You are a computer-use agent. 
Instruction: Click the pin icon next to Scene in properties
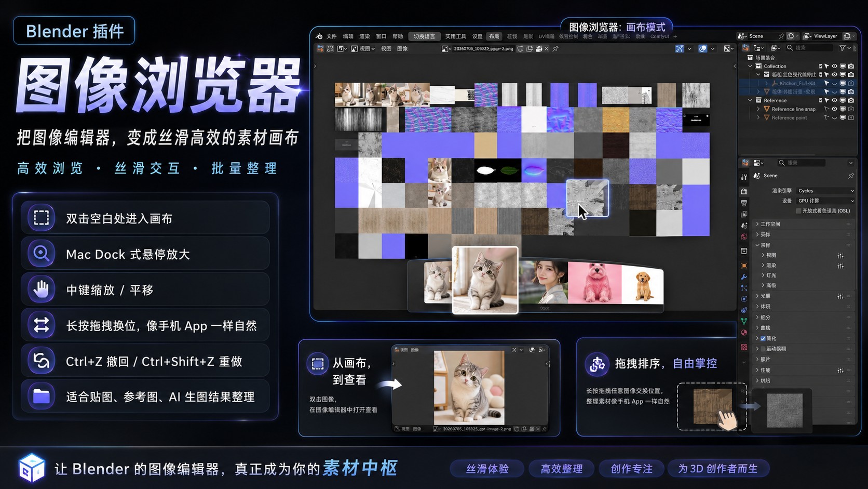(x=851, y=176)
